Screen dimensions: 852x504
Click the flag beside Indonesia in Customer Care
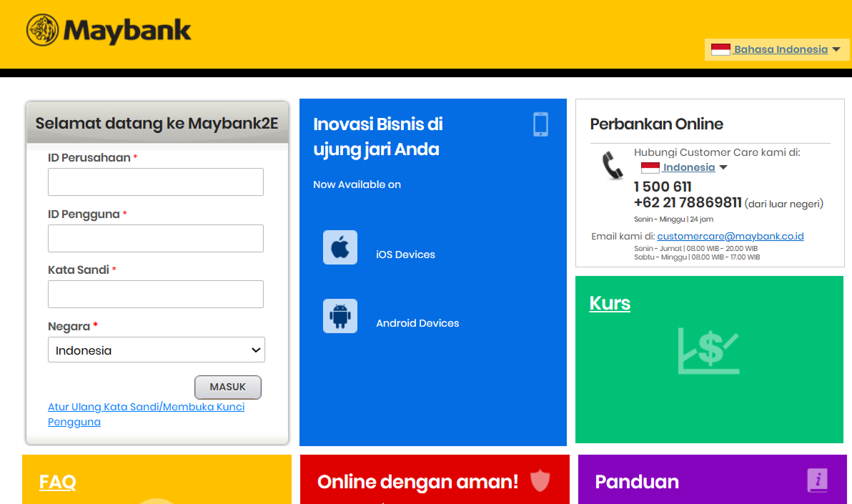650,167
